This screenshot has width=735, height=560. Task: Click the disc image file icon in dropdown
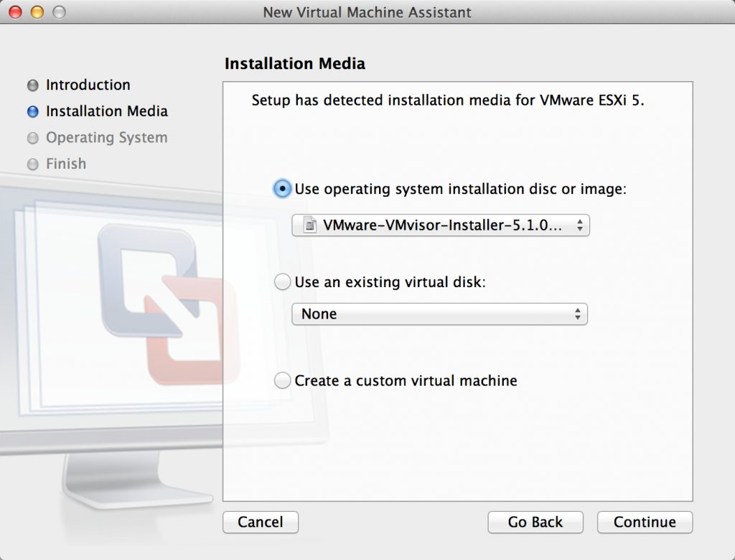pyautogui.click(x=309, y=225)
